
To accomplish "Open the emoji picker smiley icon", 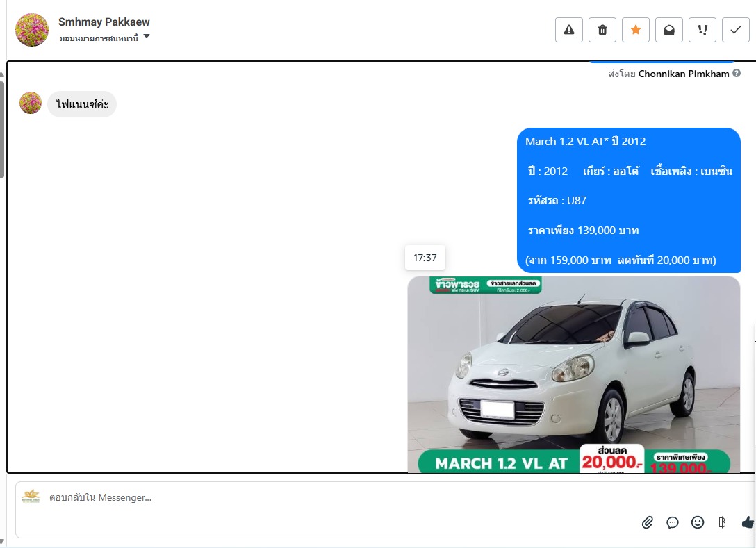I will click(697, 522).
